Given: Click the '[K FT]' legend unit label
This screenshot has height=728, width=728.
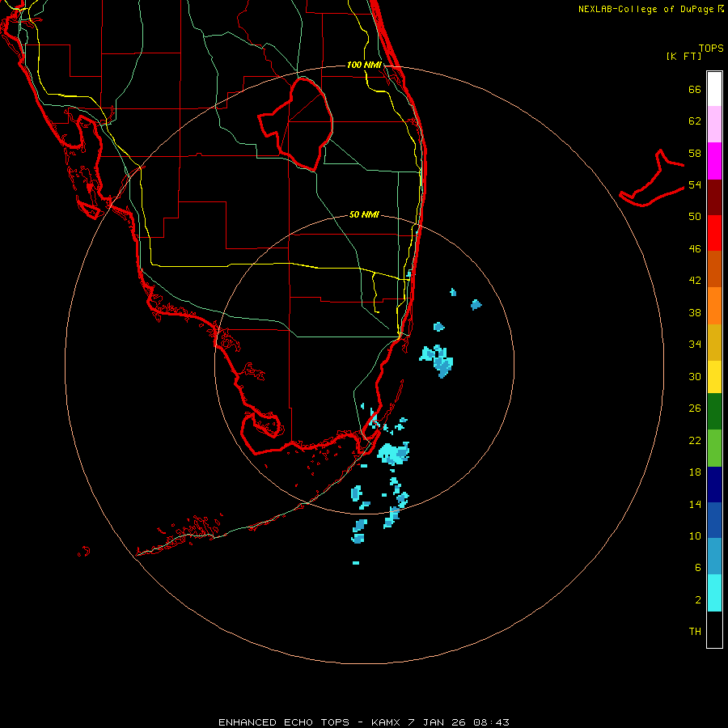Looking at the screenshot, I should [684, 56].
